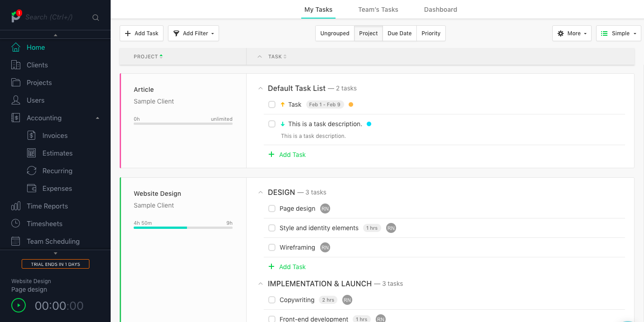Open the Add Filter dropdown
The width and height of the screenshot is (644, 322).
193,33
